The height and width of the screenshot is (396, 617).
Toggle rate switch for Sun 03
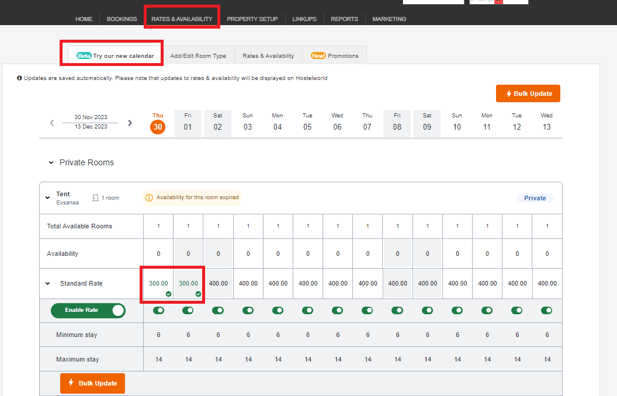coord(248,311)
